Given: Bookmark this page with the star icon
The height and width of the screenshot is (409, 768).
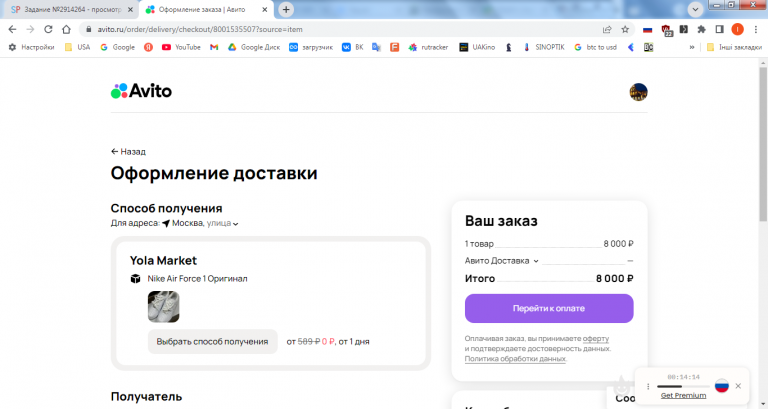Looking at the screenshot, I should tap(625, 29).
